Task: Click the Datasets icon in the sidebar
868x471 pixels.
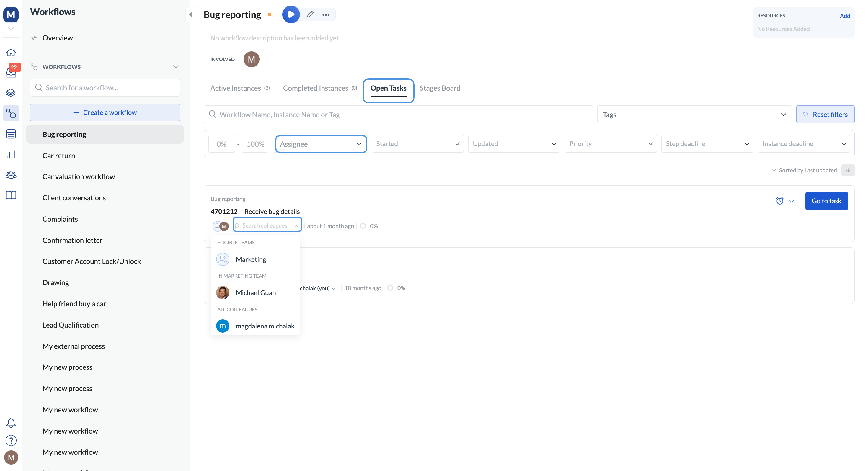Action: [x=11, y=134]
